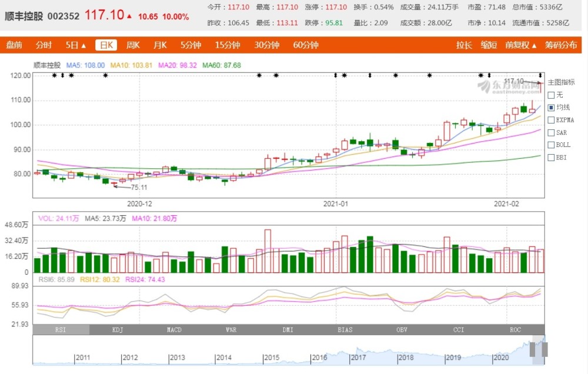Click the 2015 mark on timeline
The height and width of the screenshot is (374, 588).
coord(272,358)
